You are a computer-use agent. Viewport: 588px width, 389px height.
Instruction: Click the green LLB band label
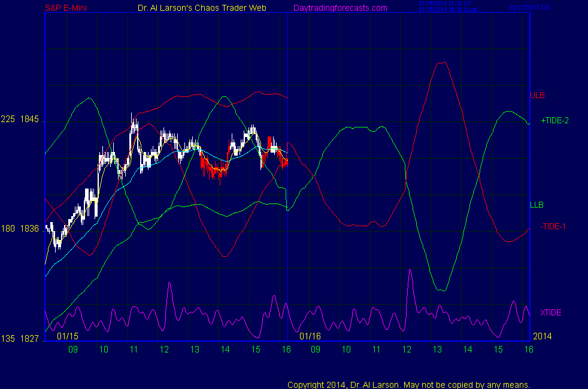point(537,205)
